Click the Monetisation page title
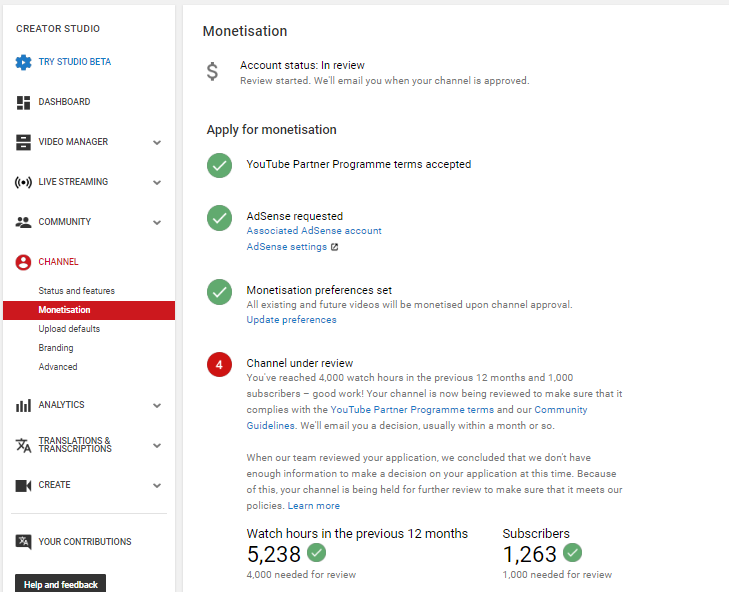 click(245, 31)
